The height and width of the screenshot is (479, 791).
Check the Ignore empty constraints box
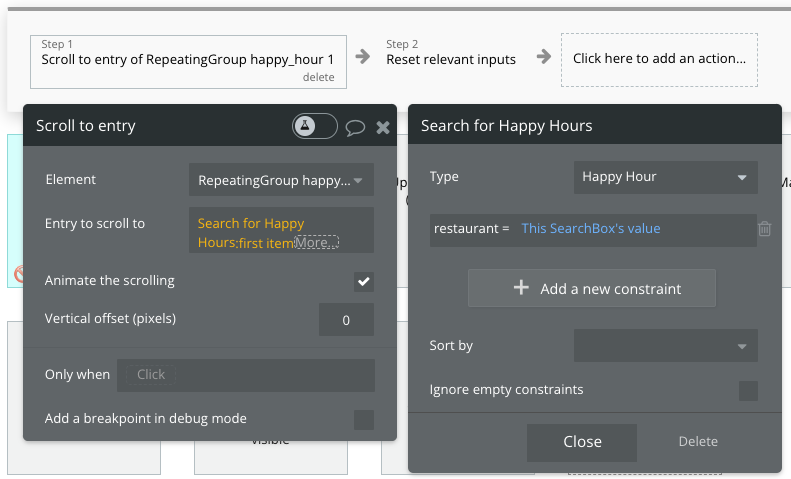tap(747, 390)
